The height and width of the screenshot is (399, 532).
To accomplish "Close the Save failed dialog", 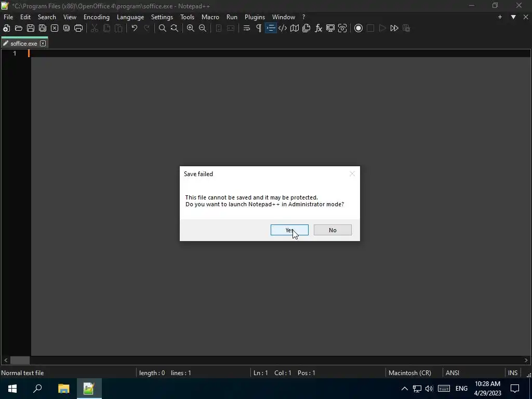I will pyautogui.click(x=352, y=174).
